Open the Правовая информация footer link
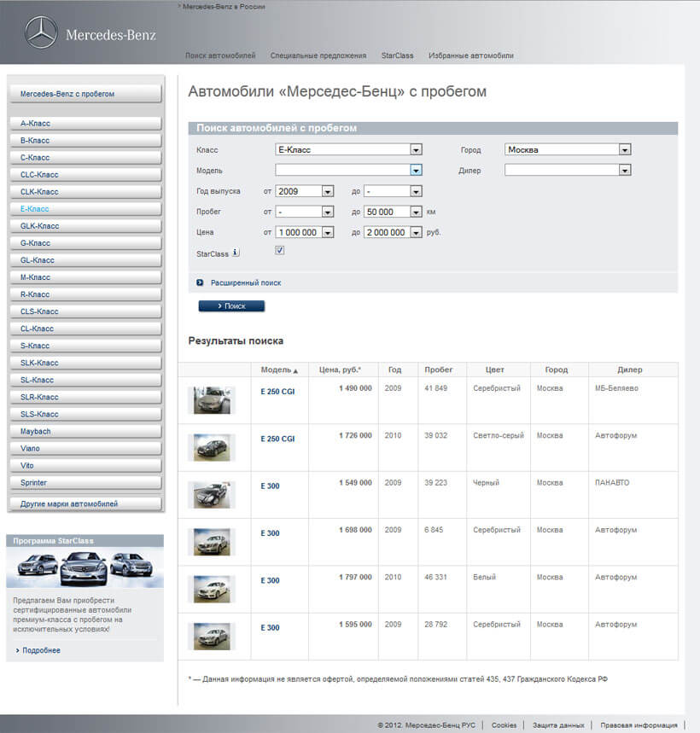Image resolution: width=700 pixels, height=733 pixels. [x=639, y=725]
